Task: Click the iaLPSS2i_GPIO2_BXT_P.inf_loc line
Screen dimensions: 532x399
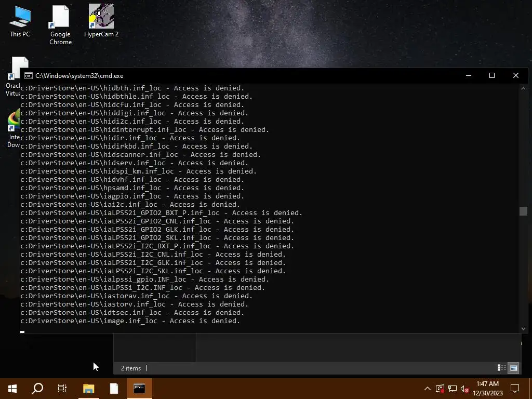Action: click(x=161, y=212)
